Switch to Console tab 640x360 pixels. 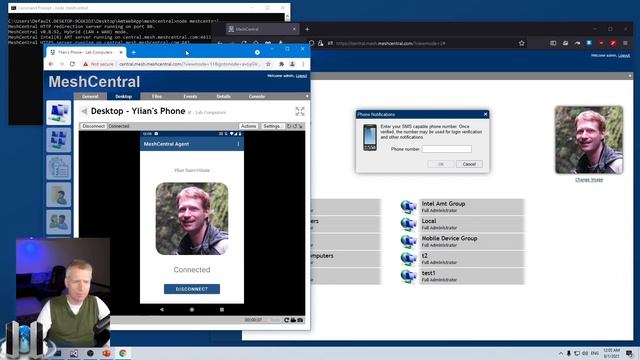[257, 96]
